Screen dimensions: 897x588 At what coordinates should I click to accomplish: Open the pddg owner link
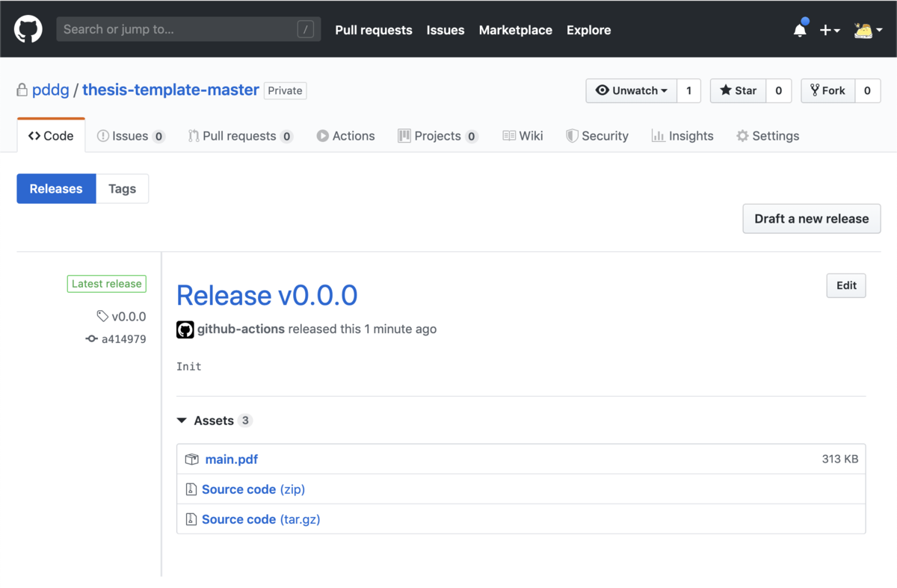(x=51, y=90)
